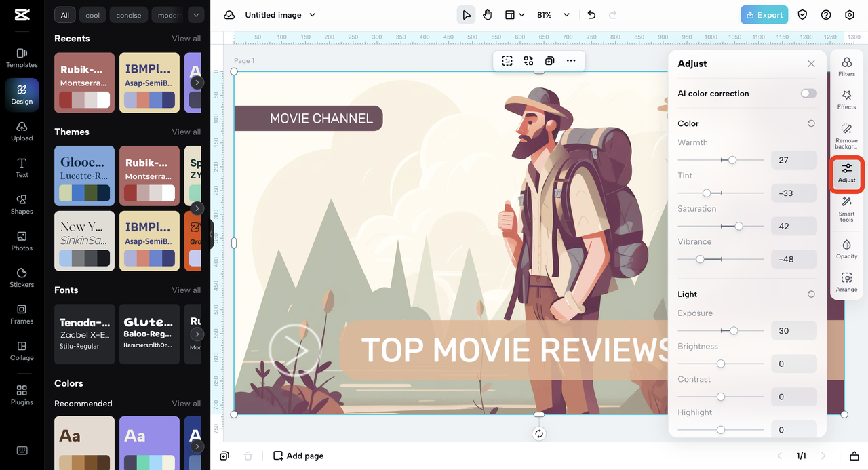Screen dimensions: 868x470
Task: Show next Fonts with arrow
Action: [x=197, y=334]
